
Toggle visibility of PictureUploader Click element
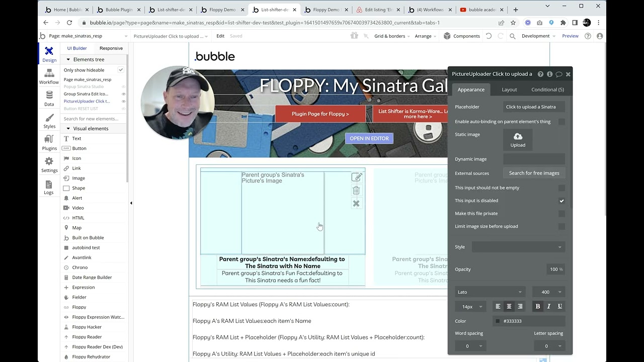[123, 102]
